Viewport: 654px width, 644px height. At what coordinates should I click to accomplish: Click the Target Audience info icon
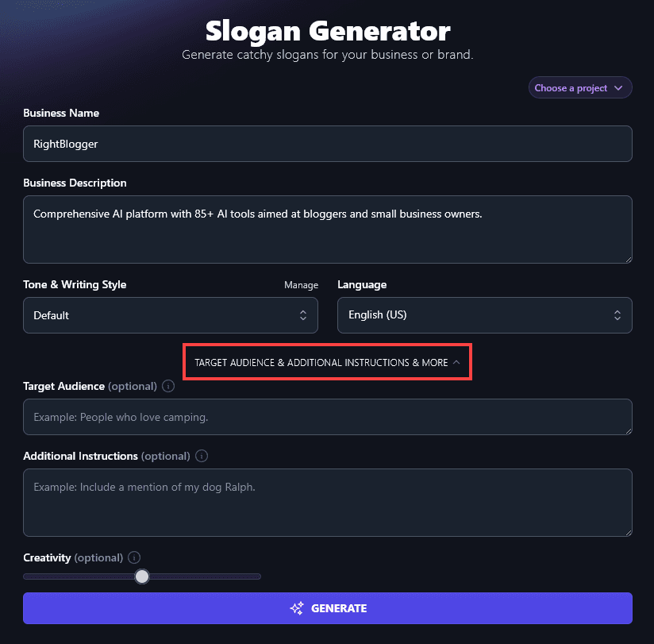(167, 387)
